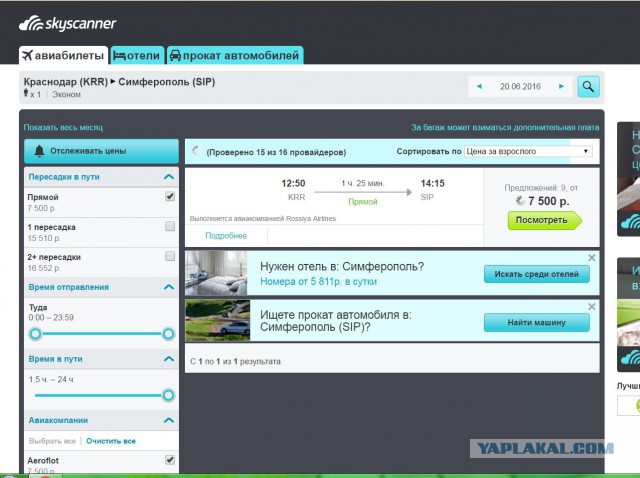This screenshot has height=478, width=640.
Task: Uncheck the Прямой checkbox
Action: point(170,196)
